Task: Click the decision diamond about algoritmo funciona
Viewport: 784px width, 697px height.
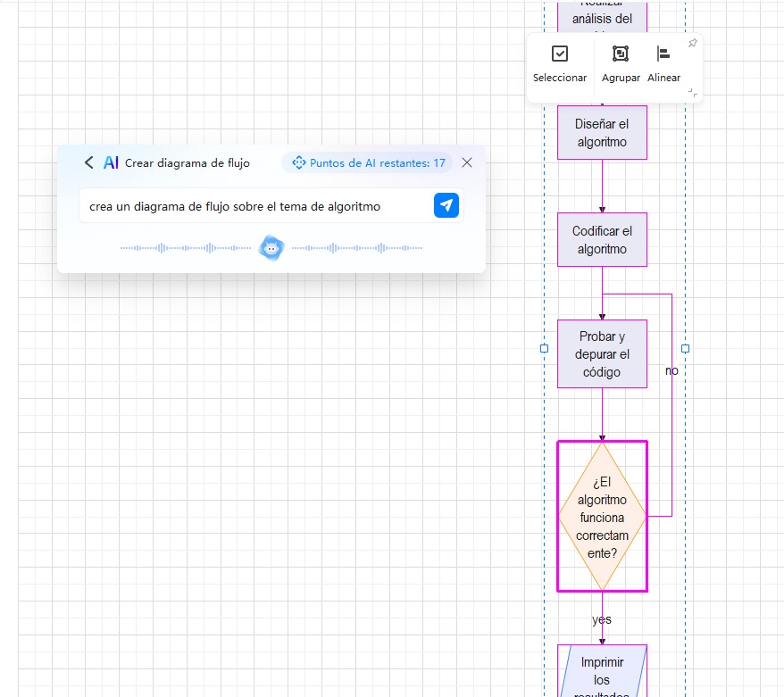Action: click(602, 517)
